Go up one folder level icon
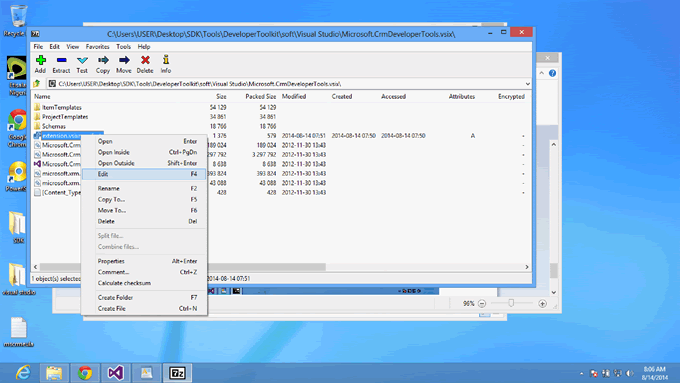 (x=37, y=83)
